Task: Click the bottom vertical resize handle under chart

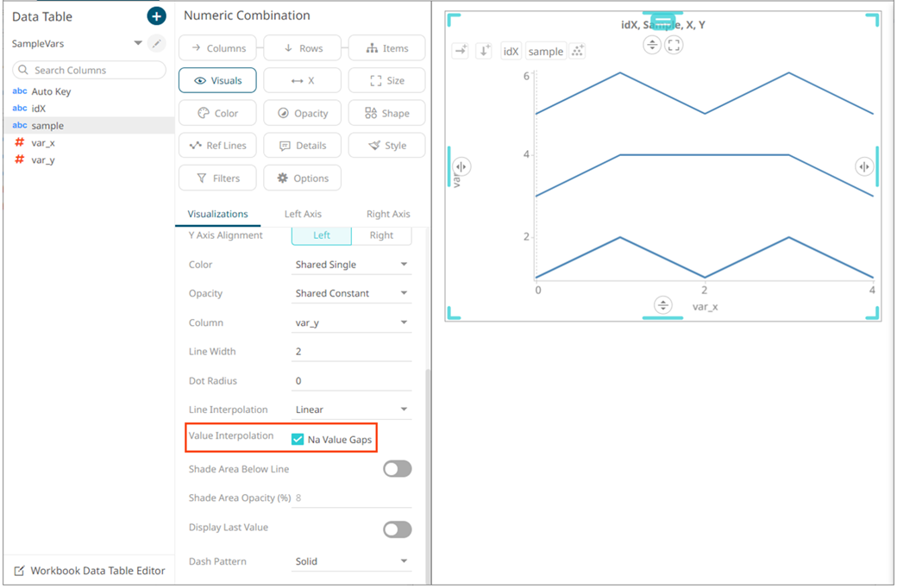Action: click(x=662, y=305)
